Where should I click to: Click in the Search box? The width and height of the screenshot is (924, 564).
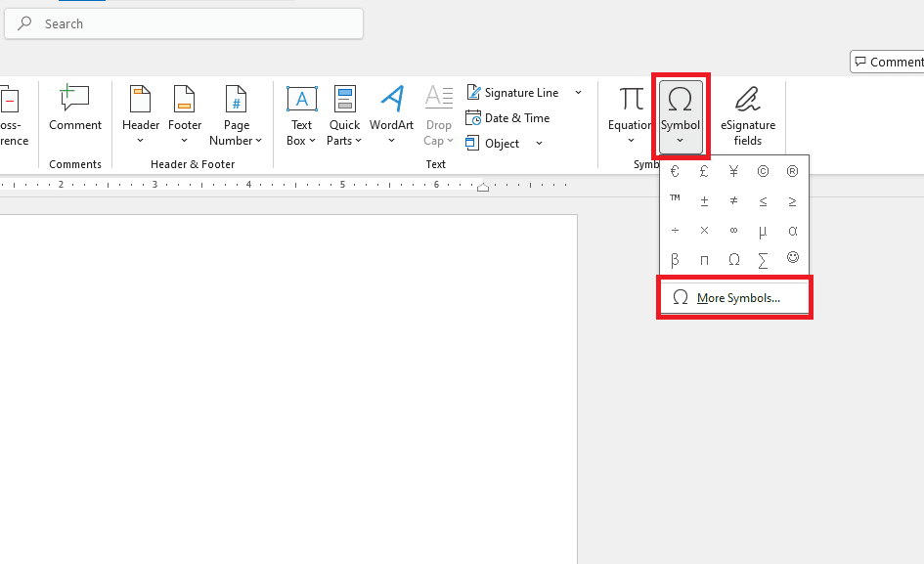[184, 23]
